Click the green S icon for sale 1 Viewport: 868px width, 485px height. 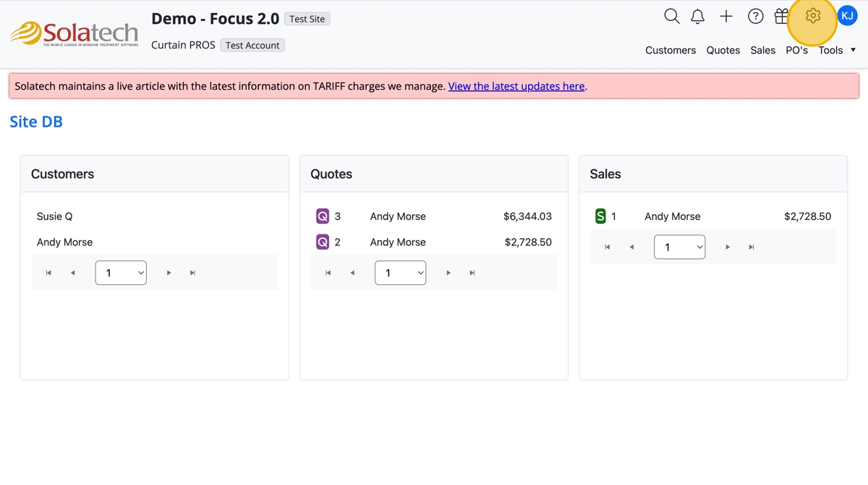pos(600,216)
